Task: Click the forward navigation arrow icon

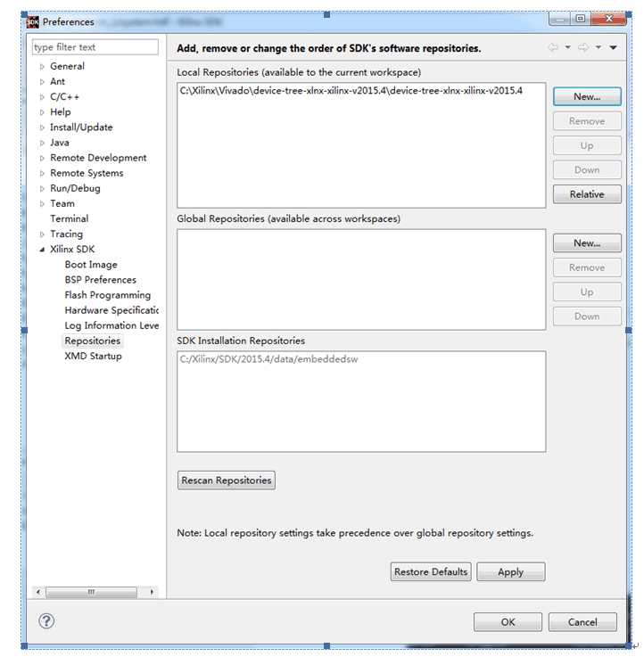Action: [583, 47]
